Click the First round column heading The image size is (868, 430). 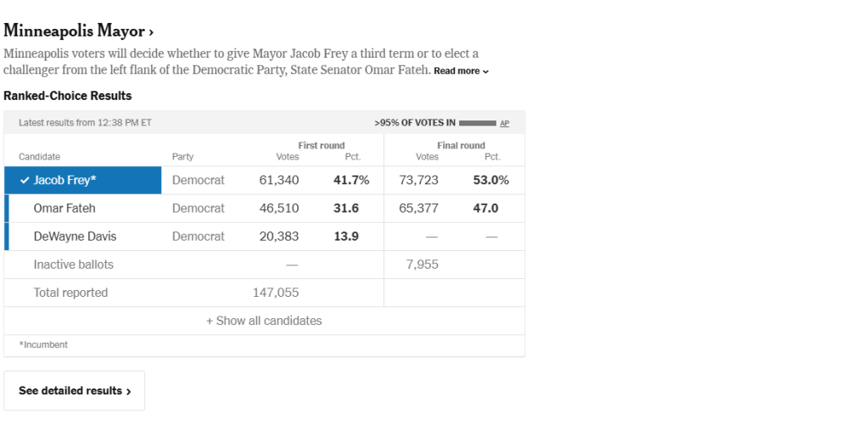(321, 146)
